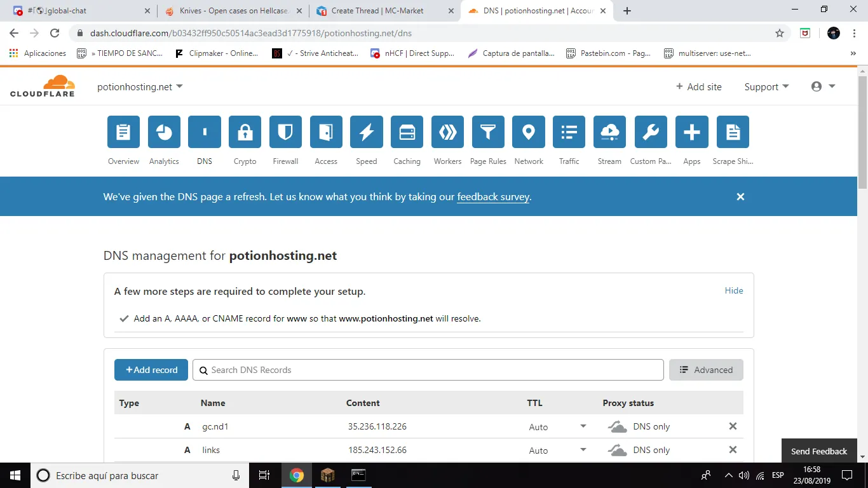Image resolution: width=868 pixels, height=488 pixels.
Task: Toggle proxy status cloud for links record
Action: point(617,451)
